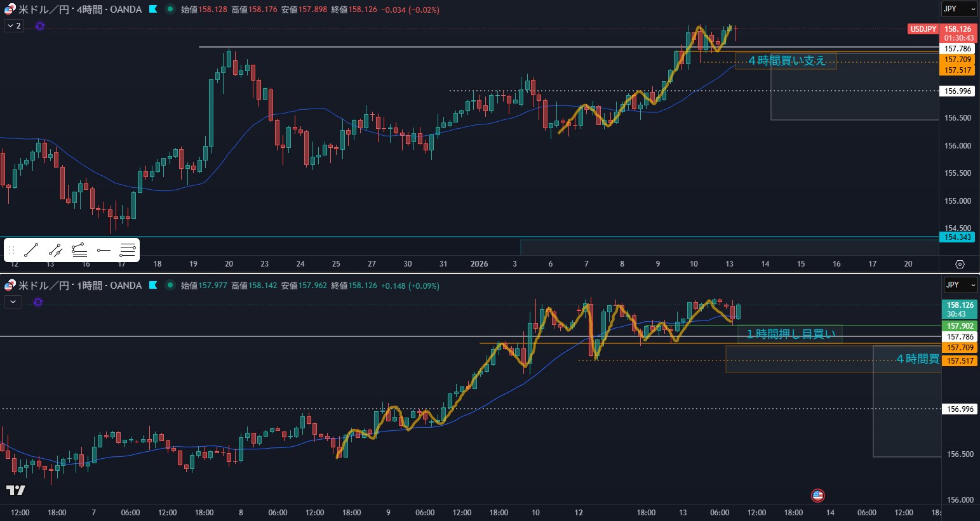Open the JPY currency dropdown on upper chart
This screenshot has width=980, height=521.
[x=959, y=9]
